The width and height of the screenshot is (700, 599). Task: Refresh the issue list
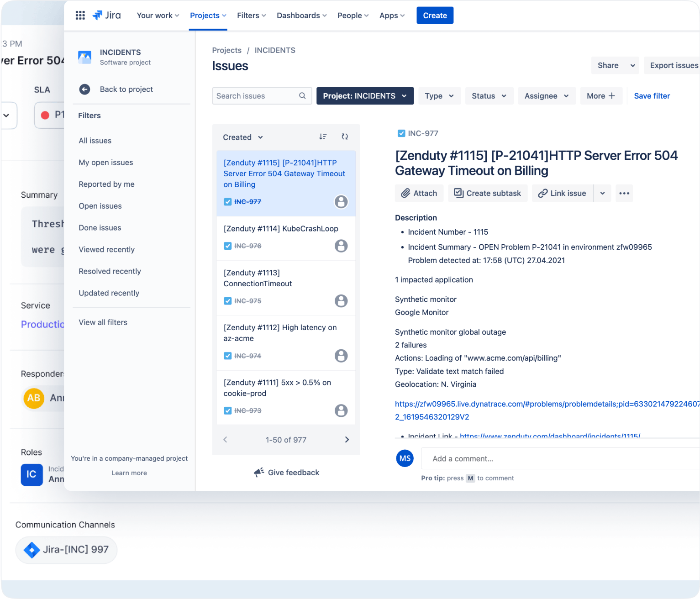coord(345,137)
